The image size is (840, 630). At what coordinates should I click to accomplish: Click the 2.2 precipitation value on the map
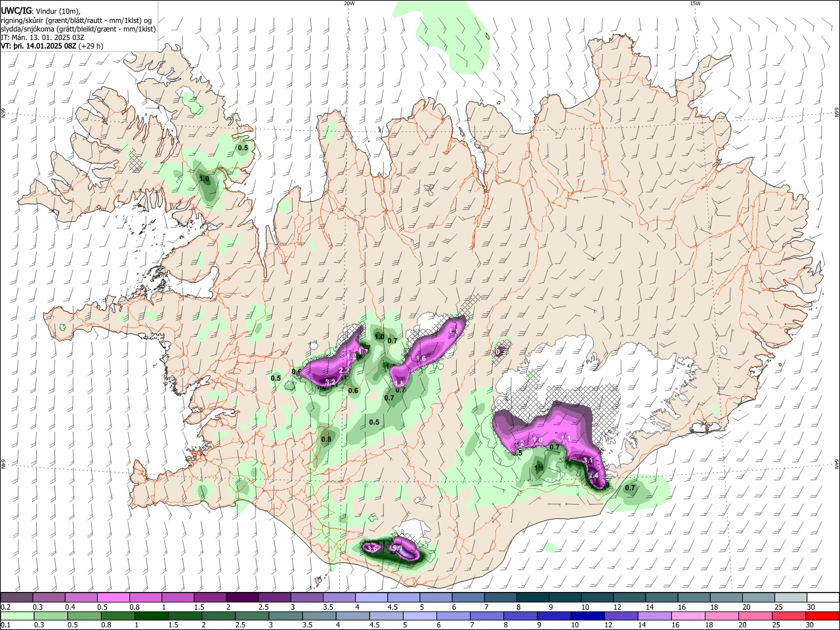coord(344,371)
